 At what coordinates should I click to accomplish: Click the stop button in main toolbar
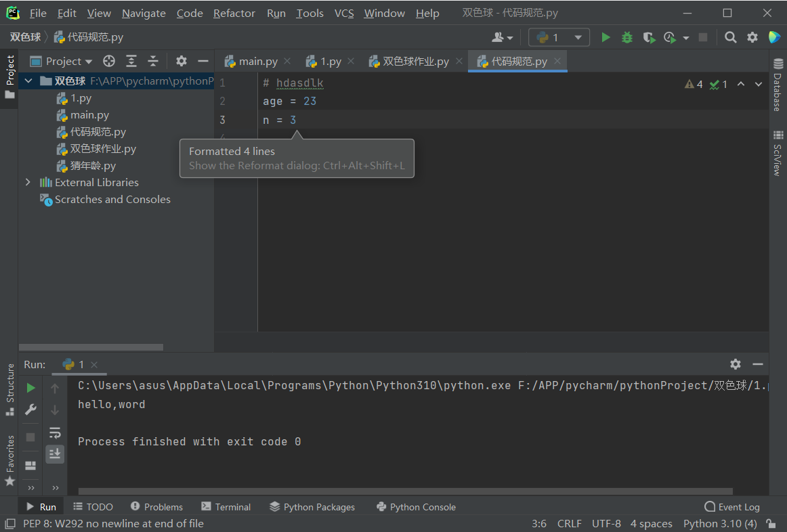pos(703,37)
